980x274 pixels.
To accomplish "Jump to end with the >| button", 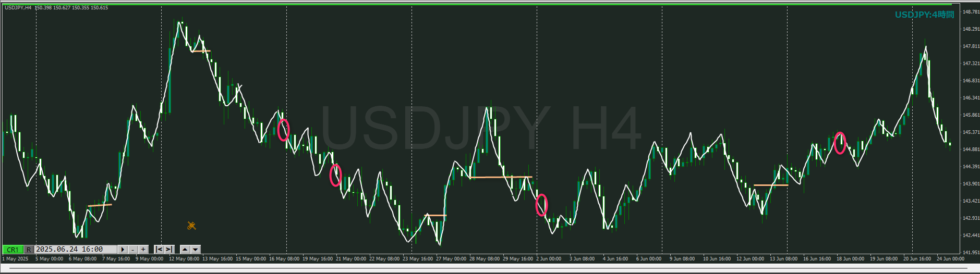I will coord(168,250).
